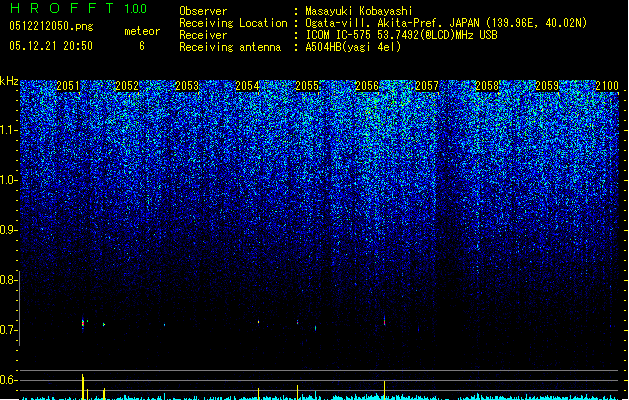Screen dimensions: 629x400
Task: Select the file name 0512212050.png
Action: (x=51, y=26)
